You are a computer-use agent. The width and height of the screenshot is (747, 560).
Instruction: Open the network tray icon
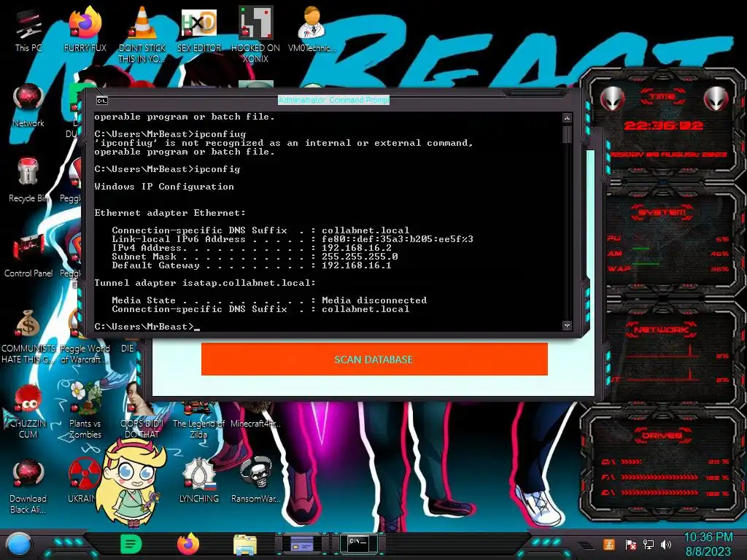(x=649, y=544)
